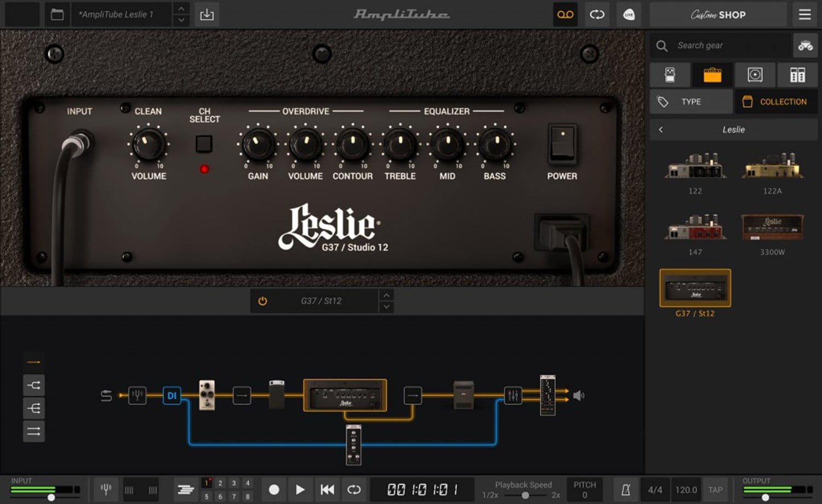Image resolution: width=822 pixels, height=504 pixels.
Task: Select the Leslie amp block in chain
Action: coord(345,395)
